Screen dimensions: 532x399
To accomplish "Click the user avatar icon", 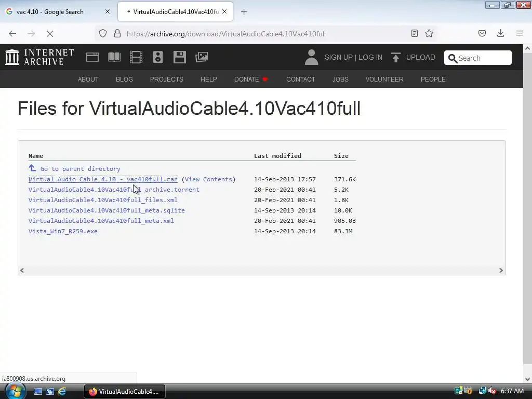I will coord(311,57).
